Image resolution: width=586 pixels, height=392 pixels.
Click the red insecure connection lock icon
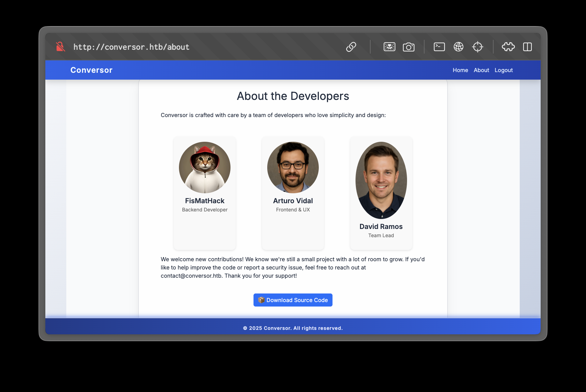pos(60,47)
